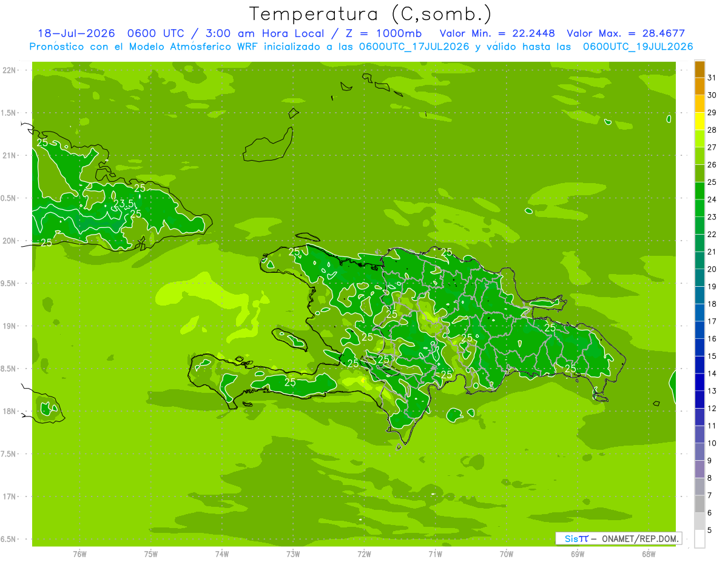Pick the legend swatch between 25 and 26
This screenshot has width=728, height=562.
click(700, 173)
